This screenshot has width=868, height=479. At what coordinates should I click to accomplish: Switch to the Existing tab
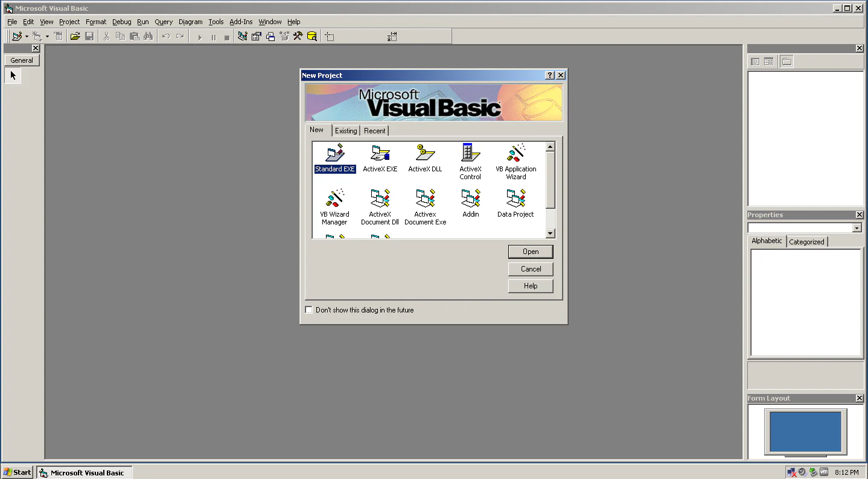[x=346, y=130]
